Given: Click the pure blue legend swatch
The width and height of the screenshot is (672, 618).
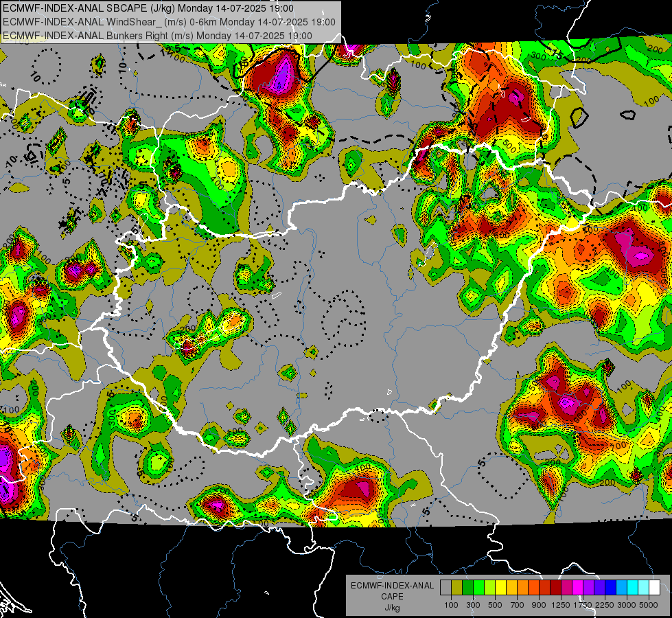Looking at the screenshot, I should [611, 588].
